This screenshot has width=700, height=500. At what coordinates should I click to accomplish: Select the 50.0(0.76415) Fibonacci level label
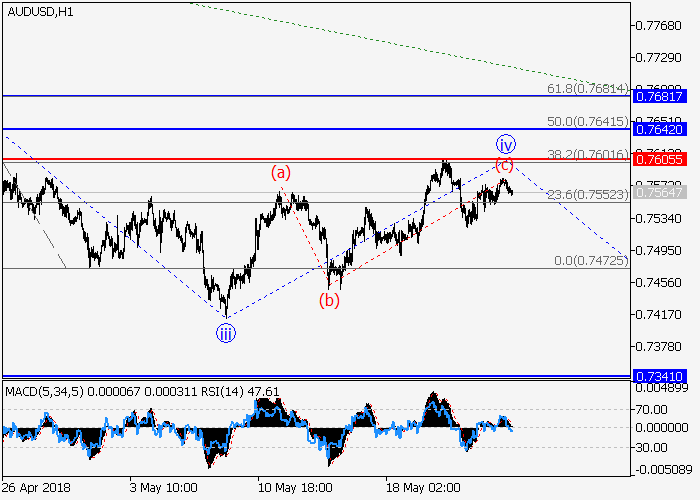(590, 121)
